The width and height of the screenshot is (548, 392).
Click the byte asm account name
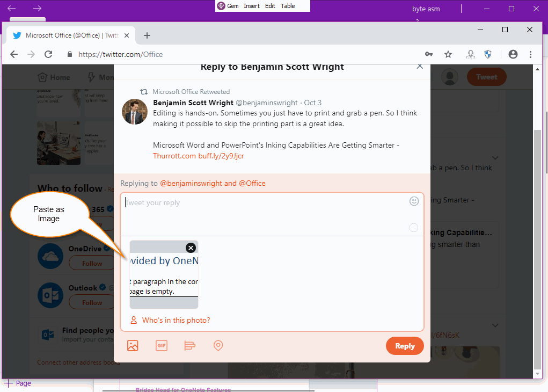coord(426,9)
